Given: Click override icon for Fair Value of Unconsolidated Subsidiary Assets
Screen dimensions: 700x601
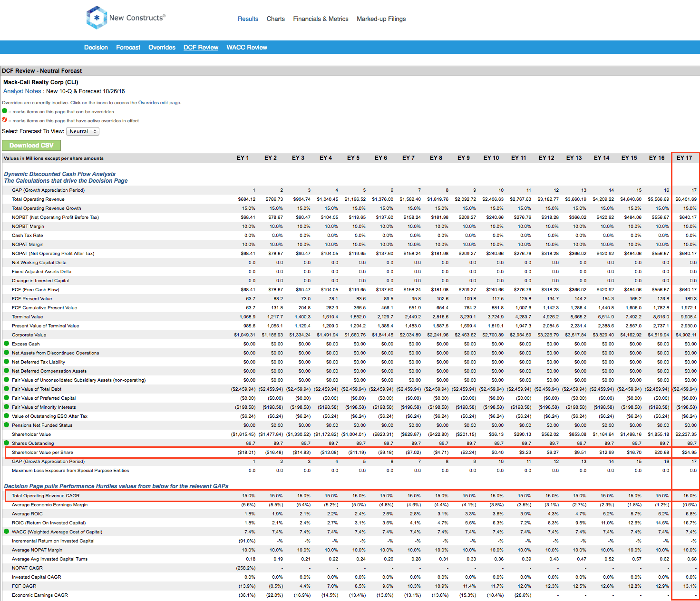Looking at the screenshot, I should [x=7, y=380].
